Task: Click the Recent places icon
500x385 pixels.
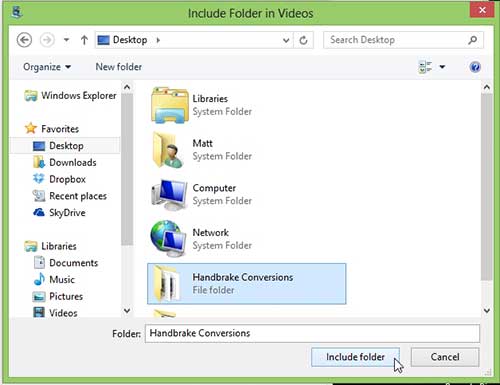Action: click(39, 196)
